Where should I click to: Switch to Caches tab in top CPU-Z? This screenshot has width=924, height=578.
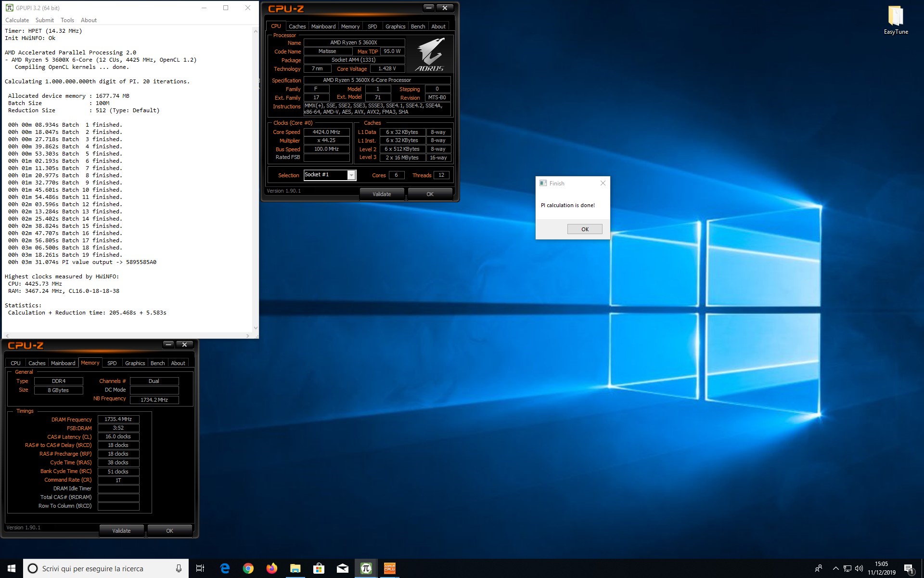click(297, 26)
